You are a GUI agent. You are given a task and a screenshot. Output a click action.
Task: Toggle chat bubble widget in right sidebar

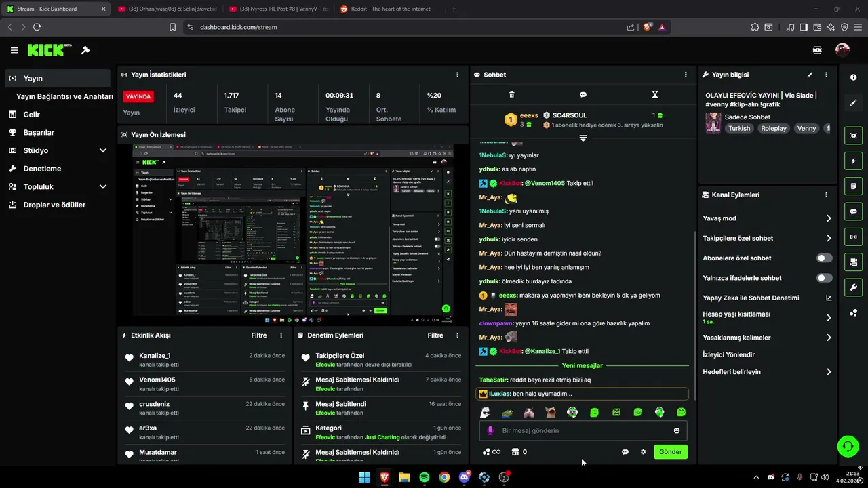click(x=853, y=211)
